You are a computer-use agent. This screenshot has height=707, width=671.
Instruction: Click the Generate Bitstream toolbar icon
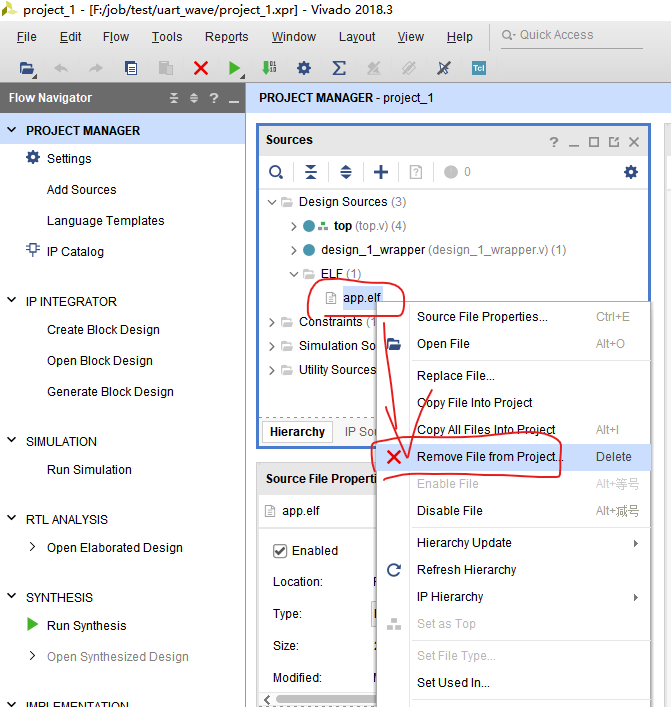click(269, 68)
